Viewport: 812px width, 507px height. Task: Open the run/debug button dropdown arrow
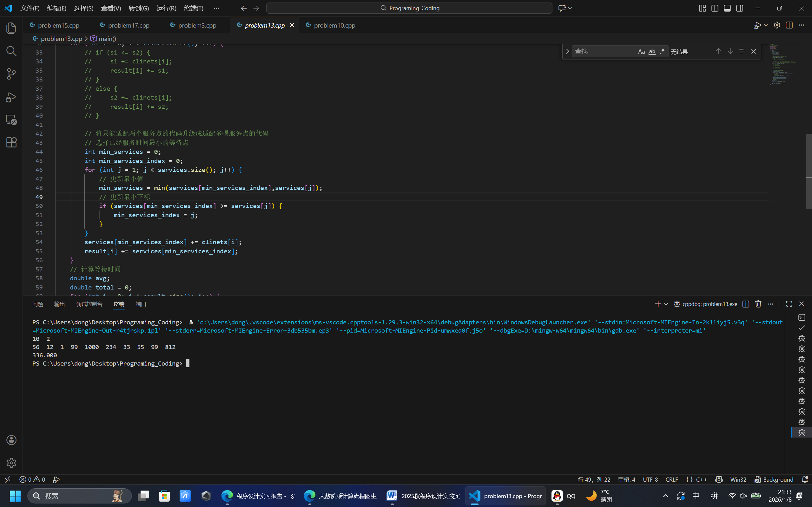tap(766, 25)
